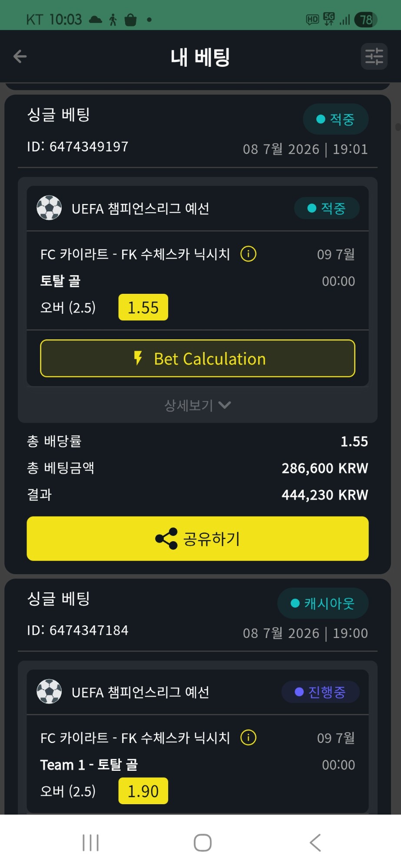
Task: Tap the back arrow in header
Action: coord(20,56)
